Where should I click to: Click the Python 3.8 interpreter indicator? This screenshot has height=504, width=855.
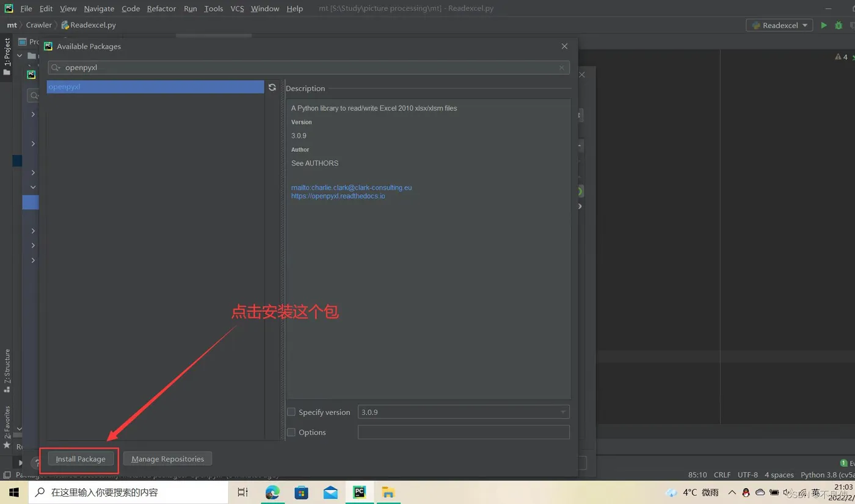click(828, 475)
